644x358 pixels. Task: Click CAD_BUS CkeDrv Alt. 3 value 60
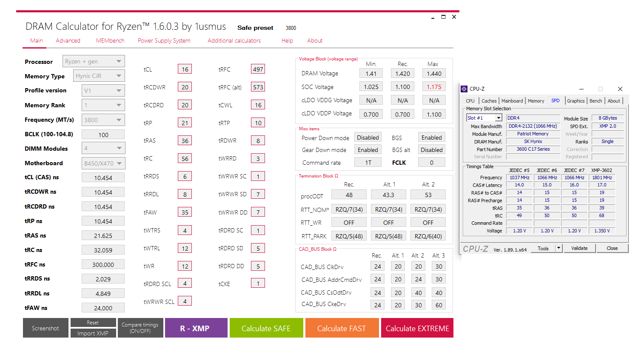click(x=439, y=305)
